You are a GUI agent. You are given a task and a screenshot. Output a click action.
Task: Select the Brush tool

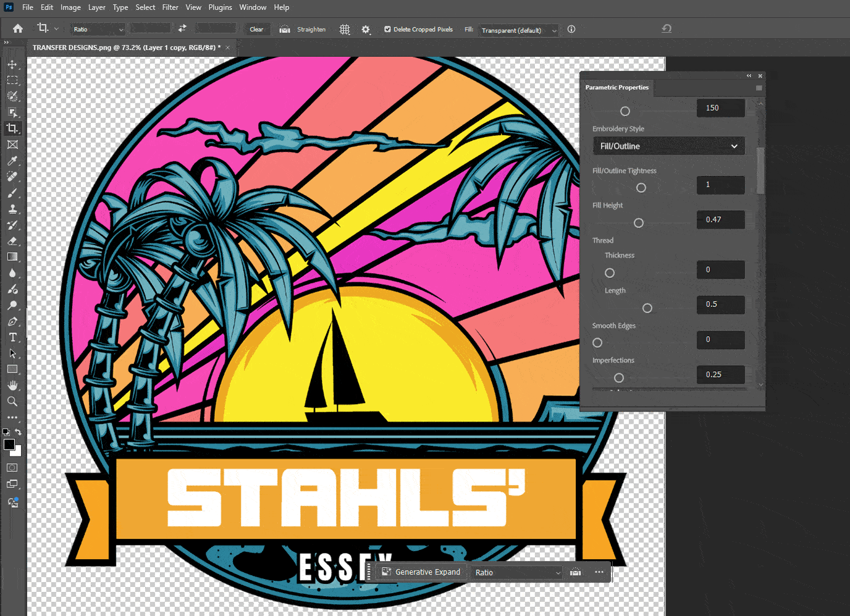tap(12, 193)
